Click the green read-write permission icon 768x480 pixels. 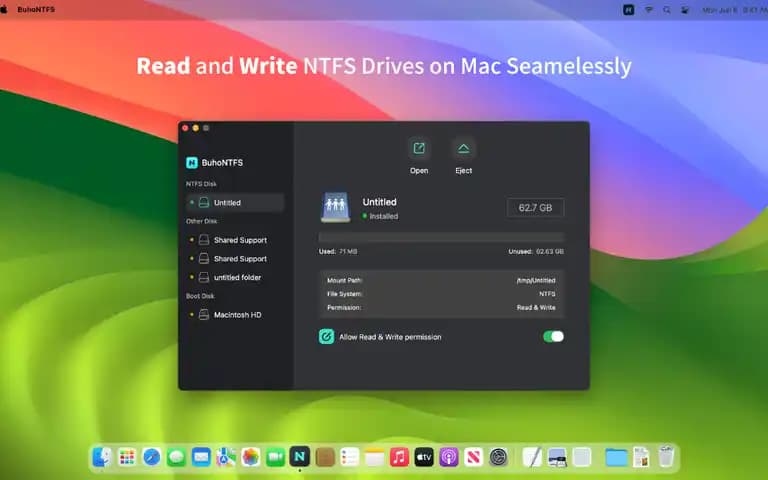[327, 336]
